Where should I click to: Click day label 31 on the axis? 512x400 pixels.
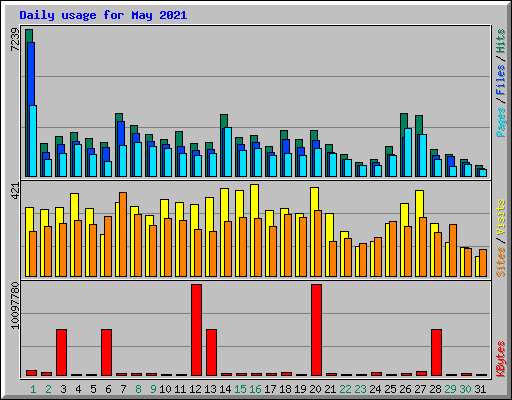tap(480, 389)
